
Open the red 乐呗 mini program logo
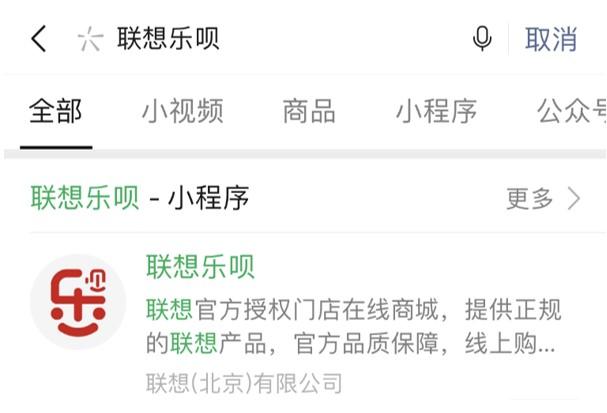[x=78, y=302]
